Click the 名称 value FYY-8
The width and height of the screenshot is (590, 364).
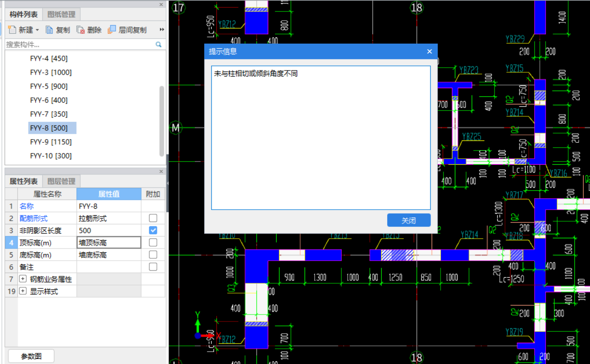click(109, 206)
